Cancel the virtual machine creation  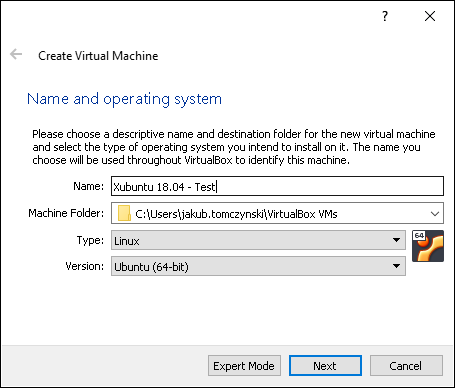pyautogui.click(x=406, y=366)
